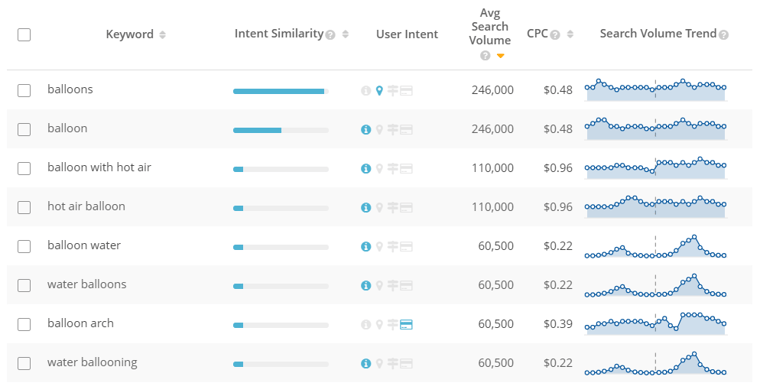
Task: Click the User Intent column header
Action: 407,34
